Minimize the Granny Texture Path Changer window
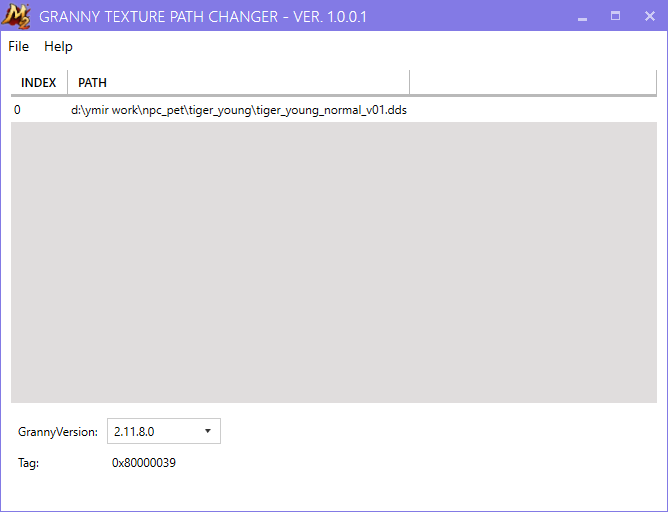668x512 pixels. (582, 16)
